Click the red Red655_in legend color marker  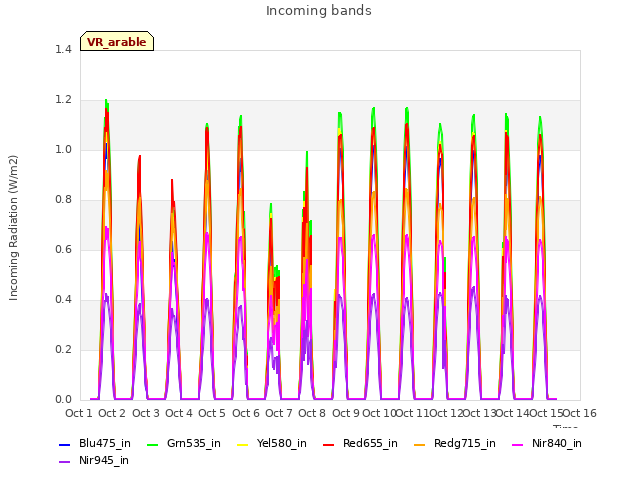click(329, 444)
